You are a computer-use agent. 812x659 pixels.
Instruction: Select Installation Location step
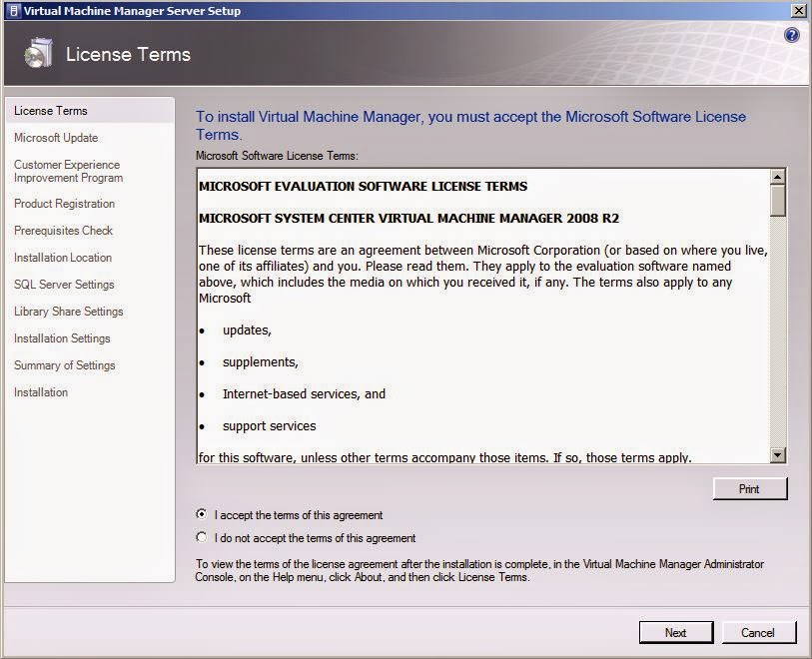point(63,258)
